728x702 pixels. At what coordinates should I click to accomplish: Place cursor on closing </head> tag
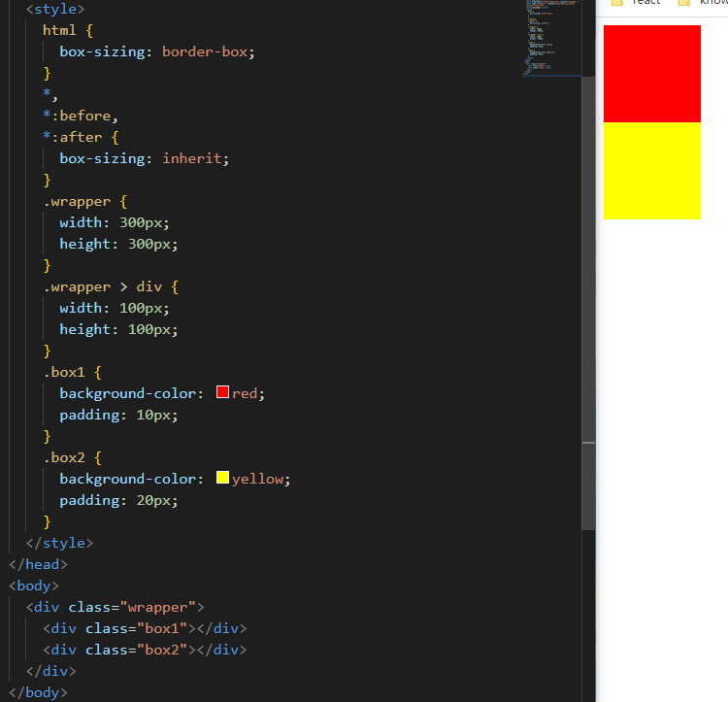click(38, 564)
